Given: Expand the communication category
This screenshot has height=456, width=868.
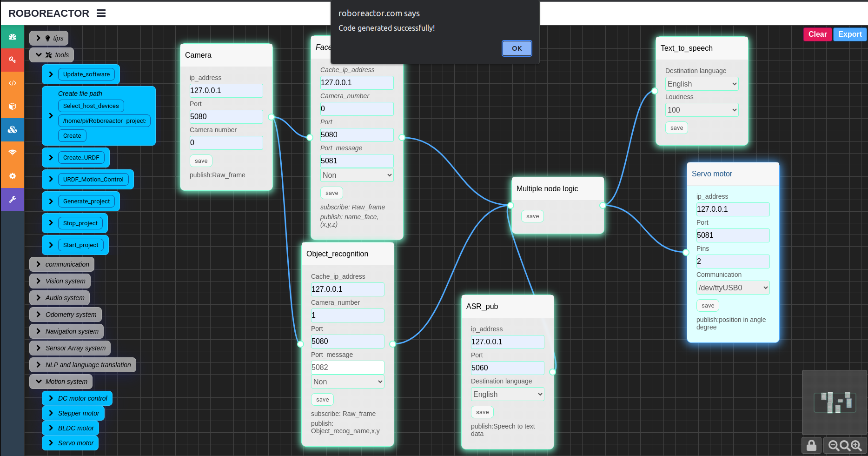Looking at the screenshot, I should pyautogui.click(x=62, y=264).
